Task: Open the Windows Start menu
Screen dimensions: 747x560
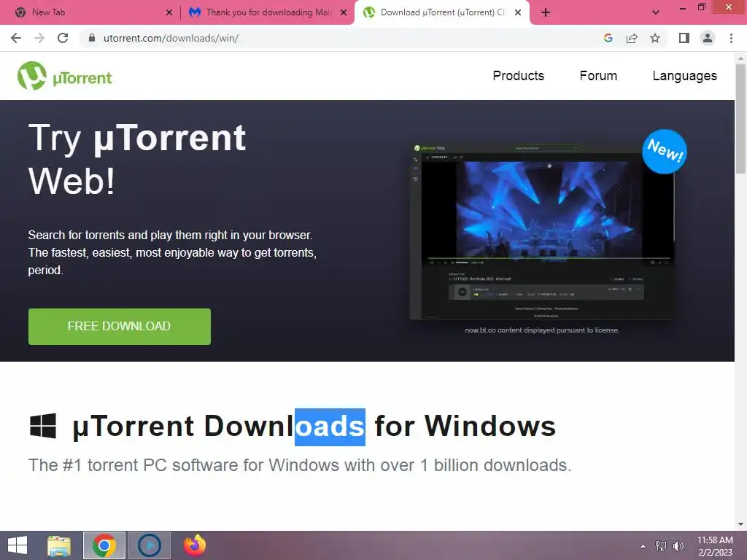Action: coord(18,545)
